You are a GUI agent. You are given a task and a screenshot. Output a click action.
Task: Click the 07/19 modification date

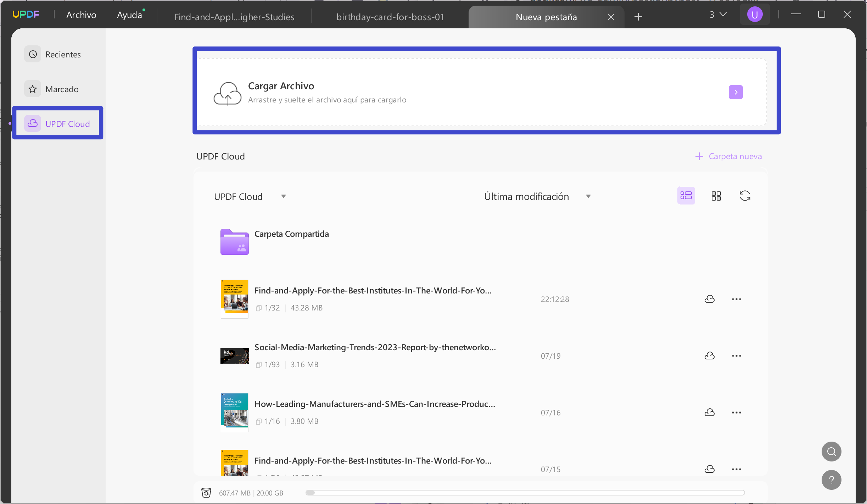550,356
